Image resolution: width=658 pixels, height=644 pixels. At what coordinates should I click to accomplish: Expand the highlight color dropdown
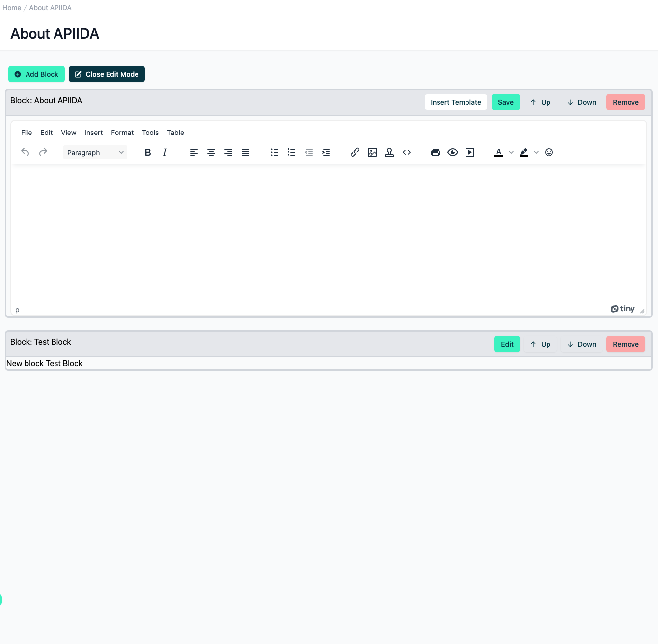[536, 152]
